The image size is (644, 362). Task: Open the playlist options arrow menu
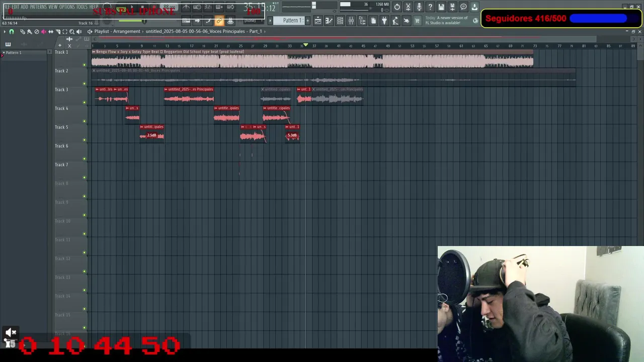click(5, 32)
